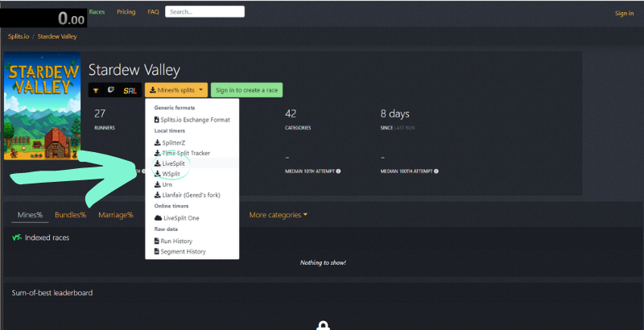Switch to the Marriage% tab
The width and height of the screenshot is (644, 330).
point(115,215)
